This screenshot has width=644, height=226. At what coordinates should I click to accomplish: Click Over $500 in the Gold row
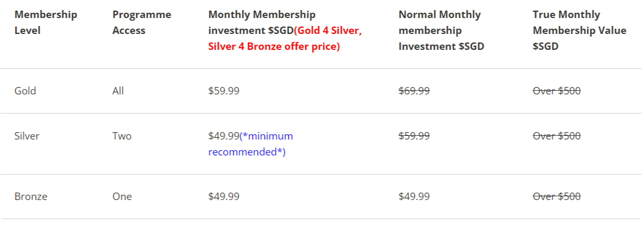(x=557, y=91)
